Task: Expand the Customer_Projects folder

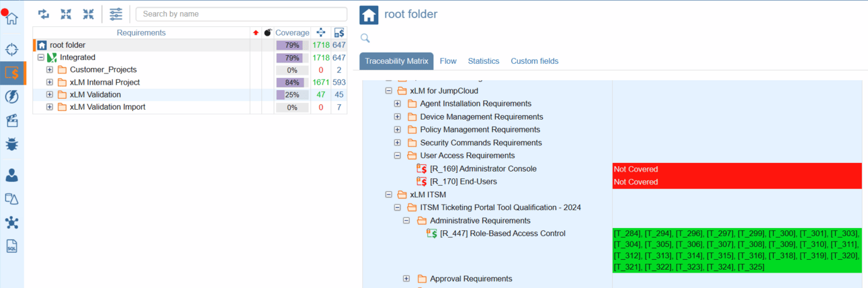Action: (49, 70)
